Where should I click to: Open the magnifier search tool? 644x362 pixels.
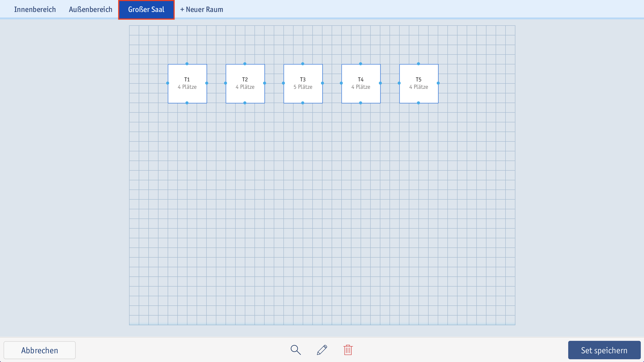pyautogui.click(x=296, y=350)
